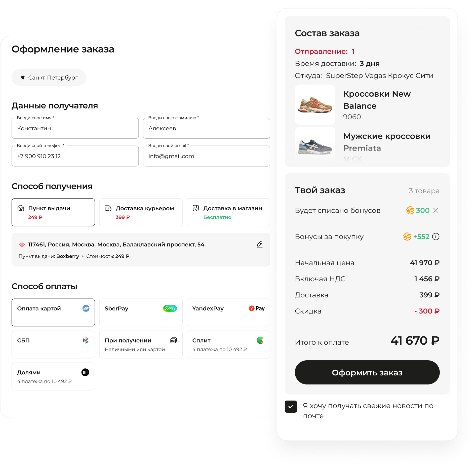Click the Сплит green logo icon
This screenshot has height=469, width=476.
[260, 340]
